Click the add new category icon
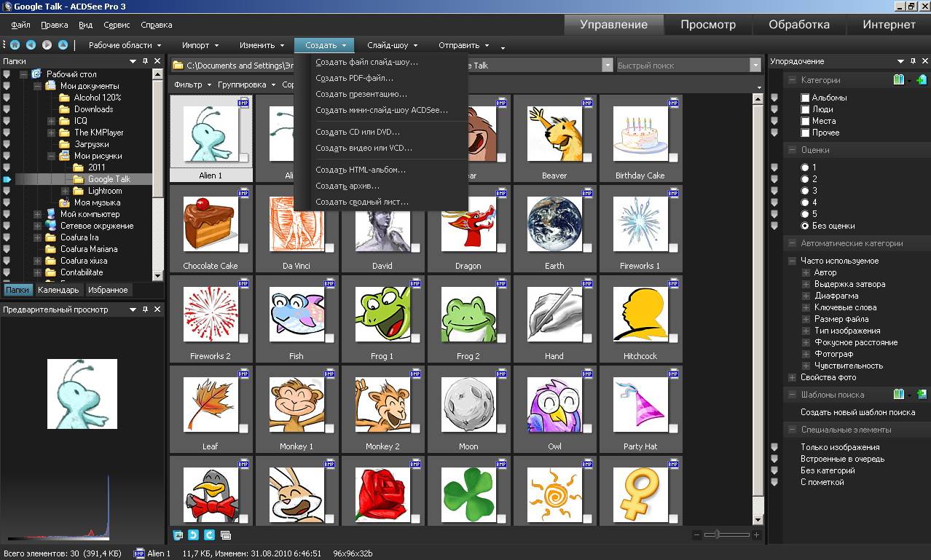 pos(922,80)
